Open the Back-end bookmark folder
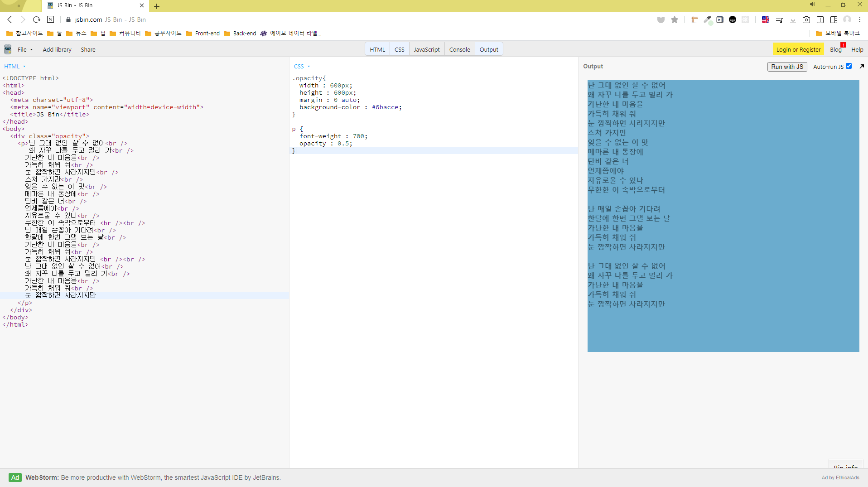This screenshot has height=487, width=868. [x=240, y=33]
